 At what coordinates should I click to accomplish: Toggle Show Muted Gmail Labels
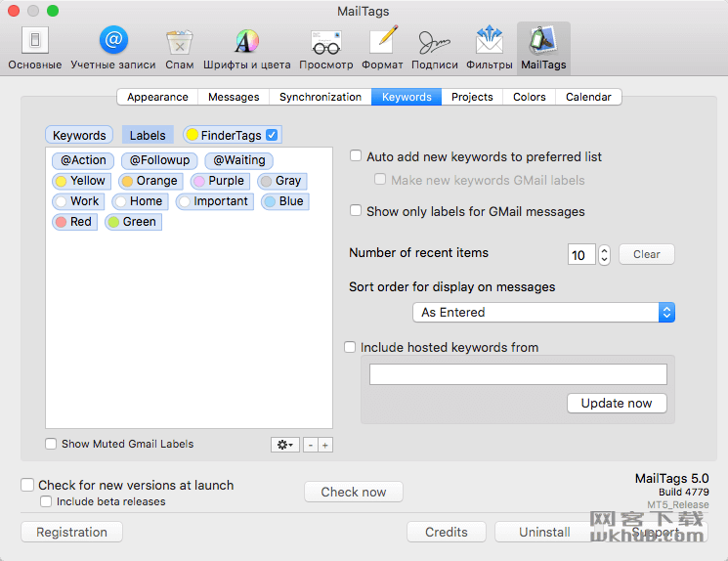click(x=51, y=444)
